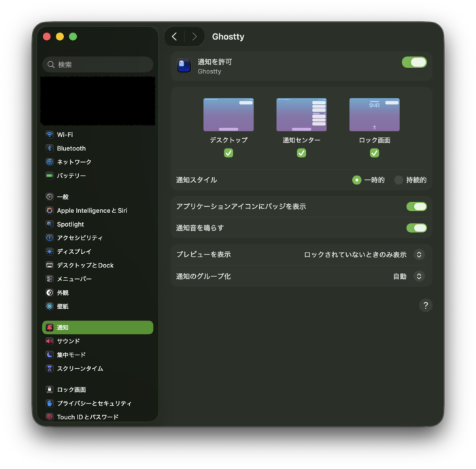Viewport: 476px width, 469px height.
Task: Click the help question mark button
Action: click(x=426, y=306)
